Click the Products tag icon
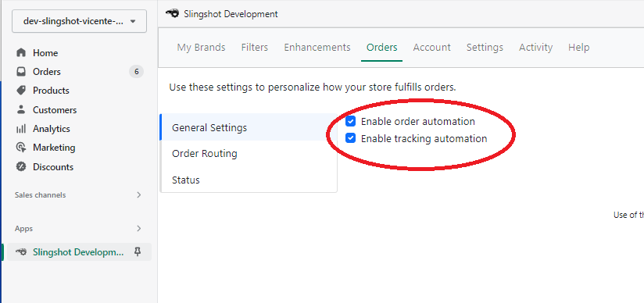This screenshot has height=303, width=644. coord(21,91)
